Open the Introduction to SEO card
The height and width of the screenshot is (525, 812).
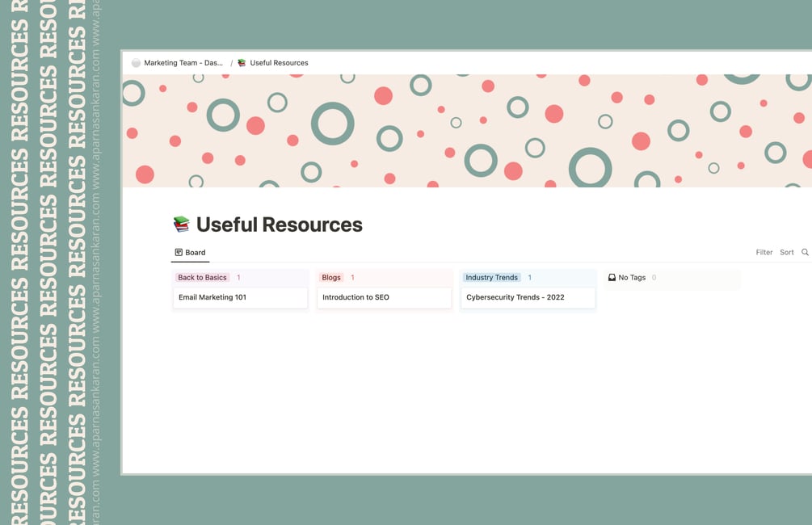click(385, 298)
